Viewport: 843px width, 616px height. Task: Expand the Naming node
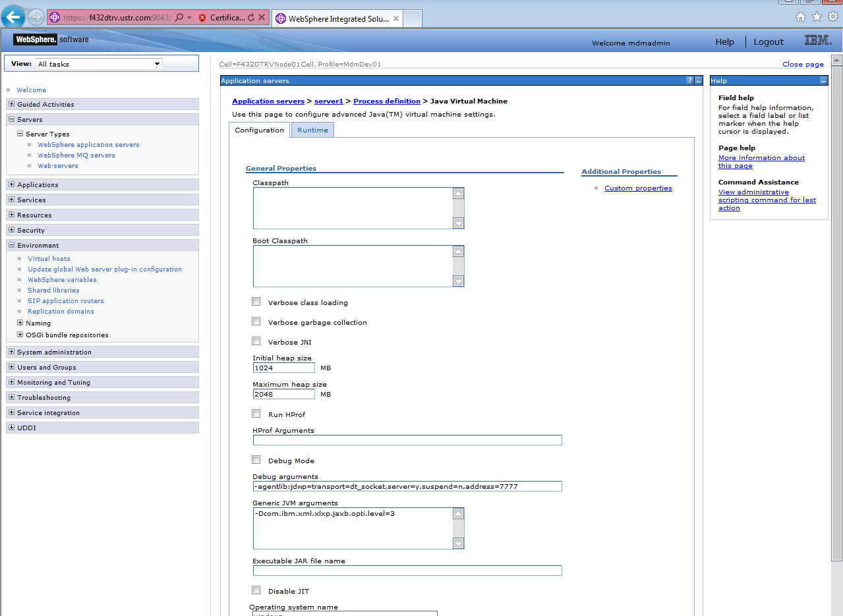pyautogui.click(x=20, y=323)
